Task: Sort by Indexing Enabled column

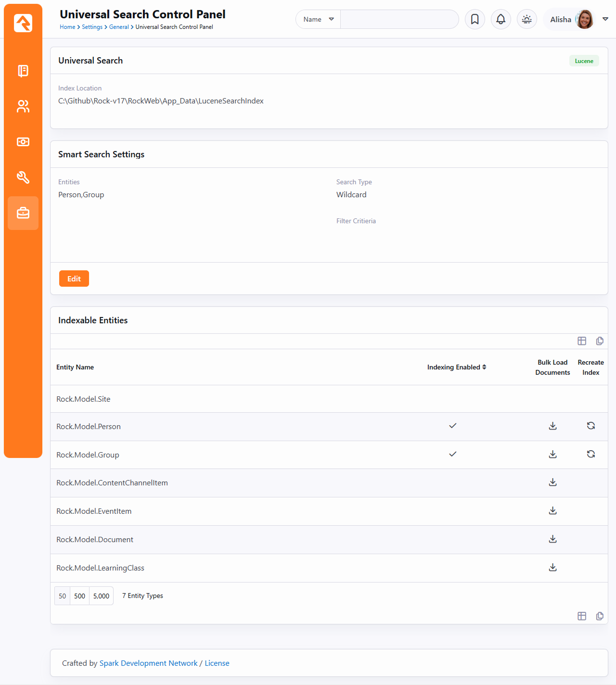Action: point(456,367)
